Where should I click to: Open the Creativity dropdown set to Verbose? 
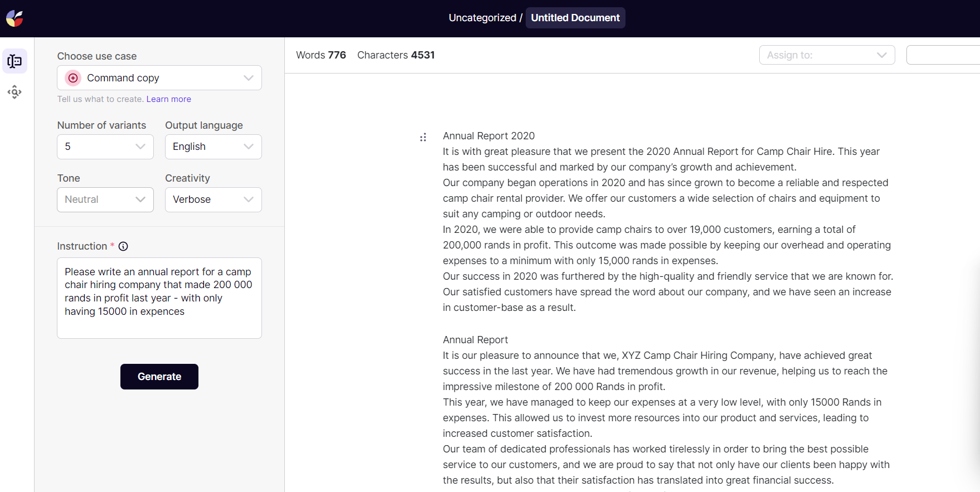coord(213,199)
